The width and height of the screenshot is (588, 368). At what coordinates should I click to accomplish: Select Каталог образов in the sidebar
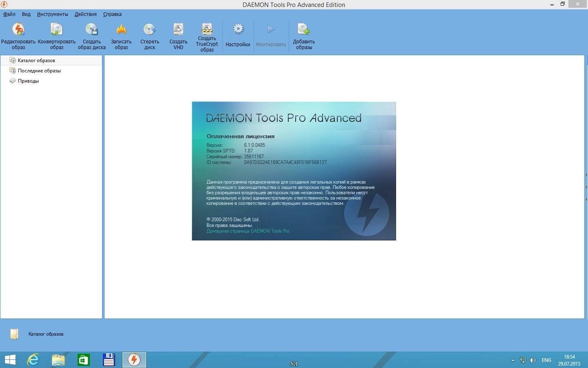[51, 61]
